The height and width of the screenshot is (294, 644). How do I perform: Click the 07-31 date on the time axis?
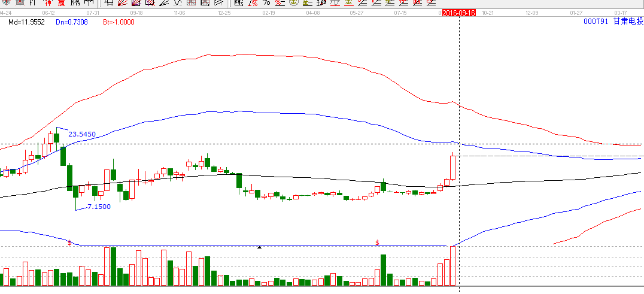[93, 13]
